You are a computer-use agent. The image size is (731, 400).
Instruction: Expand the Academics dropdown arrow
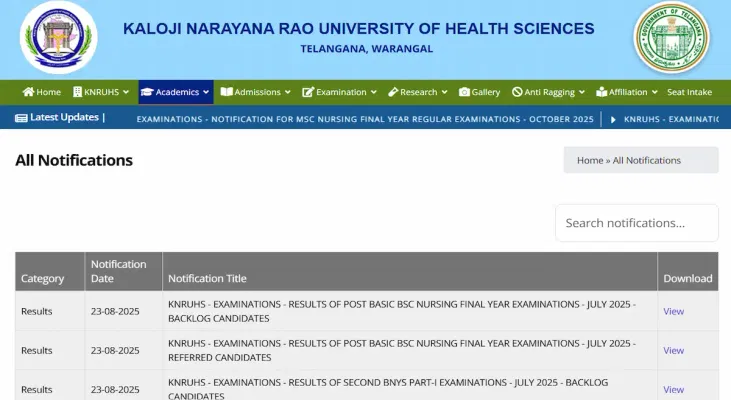point(206,92)
